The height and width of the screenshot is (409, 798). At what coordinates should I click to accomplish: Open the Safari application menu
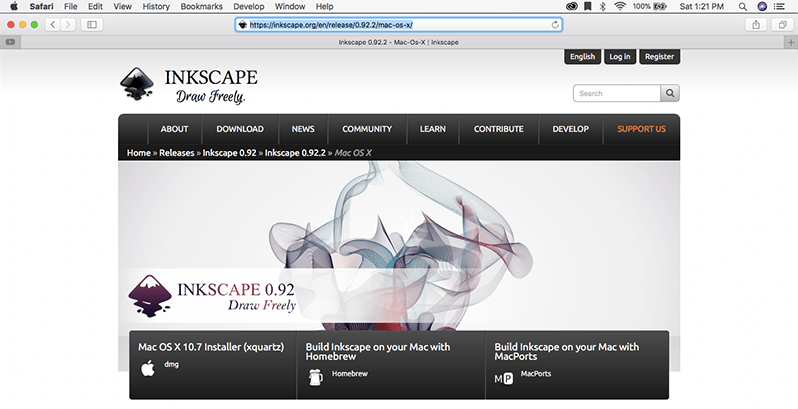tap(41, 7)
